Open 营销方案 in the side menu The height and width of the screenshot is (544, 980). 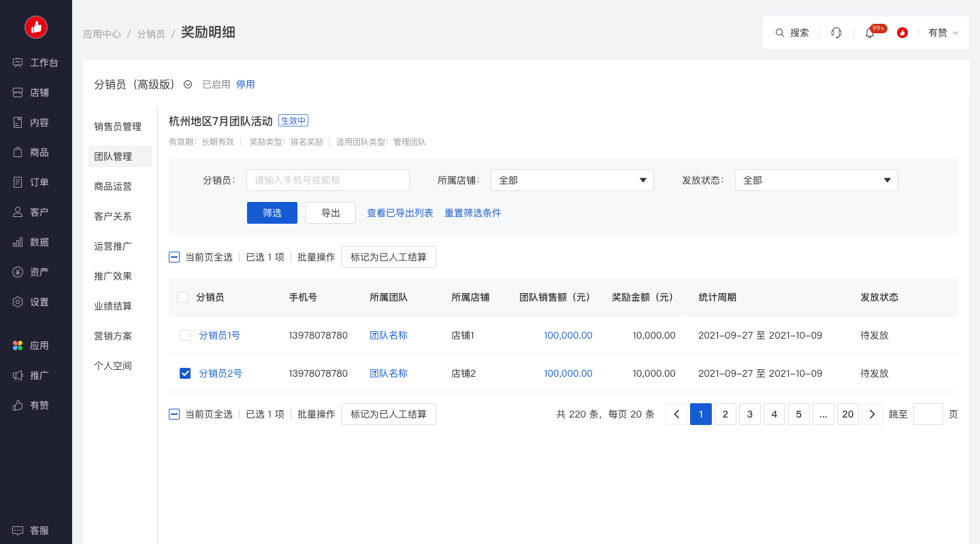113,336
